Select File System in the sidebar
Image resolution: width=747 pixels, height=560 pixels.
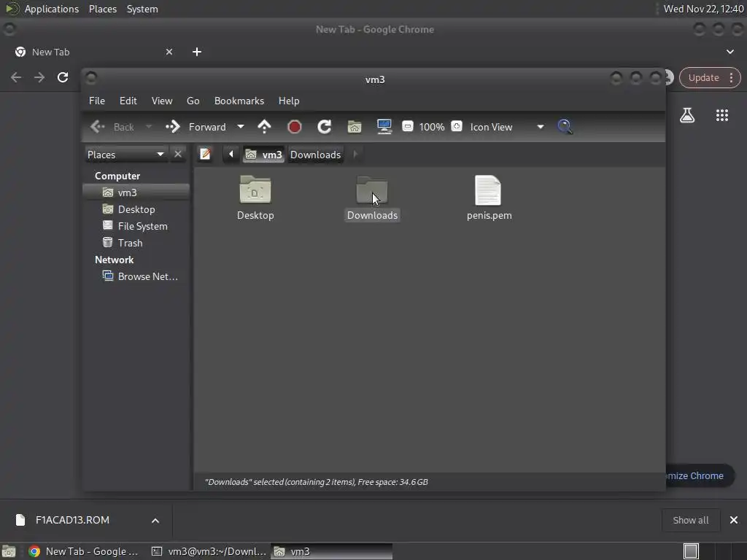click(136, 226)
